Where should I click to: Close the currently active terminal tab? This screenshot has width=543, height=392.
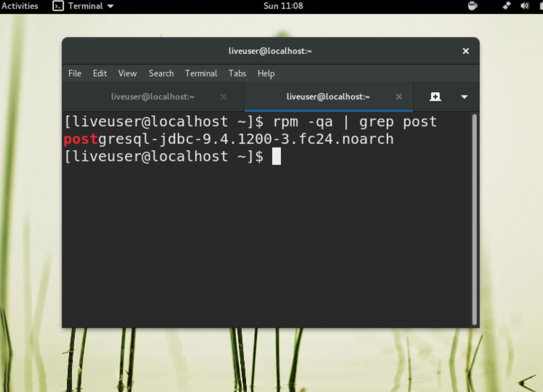(399, 96)
